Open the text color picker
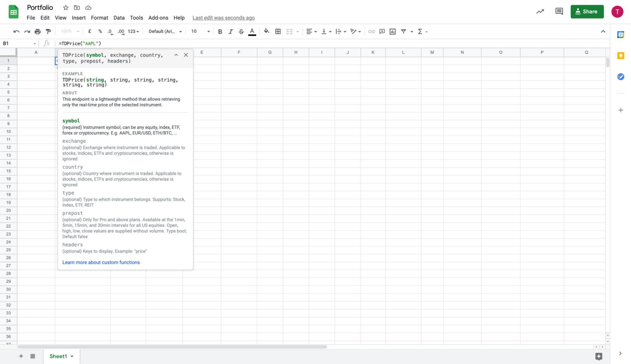The height and width of the screenshot is (364, 631). 252,32
